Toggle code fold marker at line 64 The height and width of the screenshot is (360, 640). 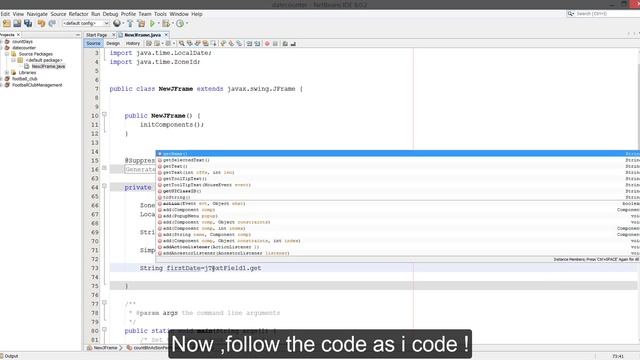tap(104, 186)
